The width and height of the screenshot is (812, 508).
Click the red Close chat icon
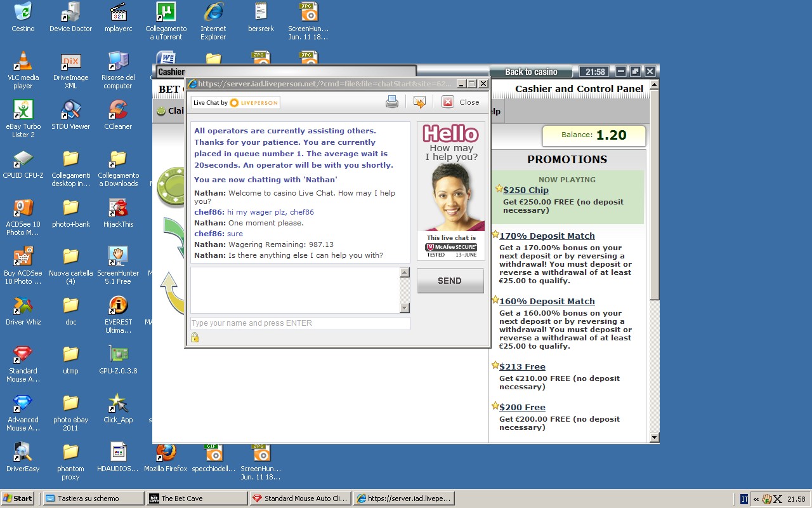[448, 102]
